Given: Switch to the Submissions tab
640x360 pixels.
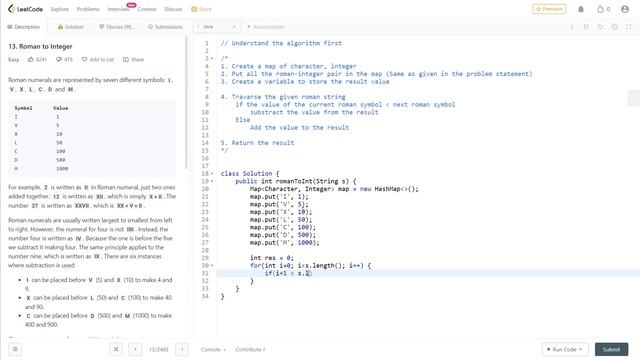Looking at the screenshot, I should pos(165,27).
